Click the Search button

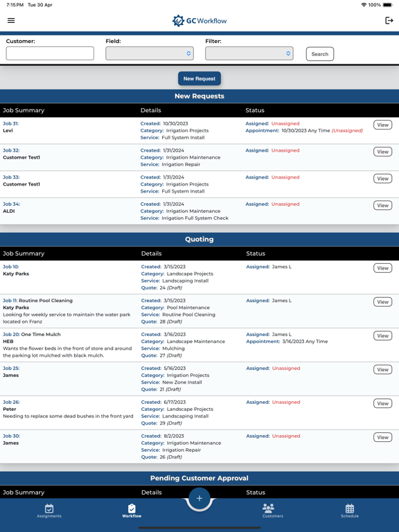click(x=320, y=54)
